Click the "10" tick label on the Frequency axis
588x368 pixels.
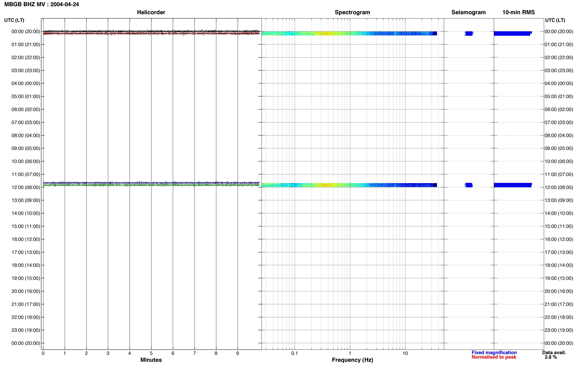click(x=405, y=353)
